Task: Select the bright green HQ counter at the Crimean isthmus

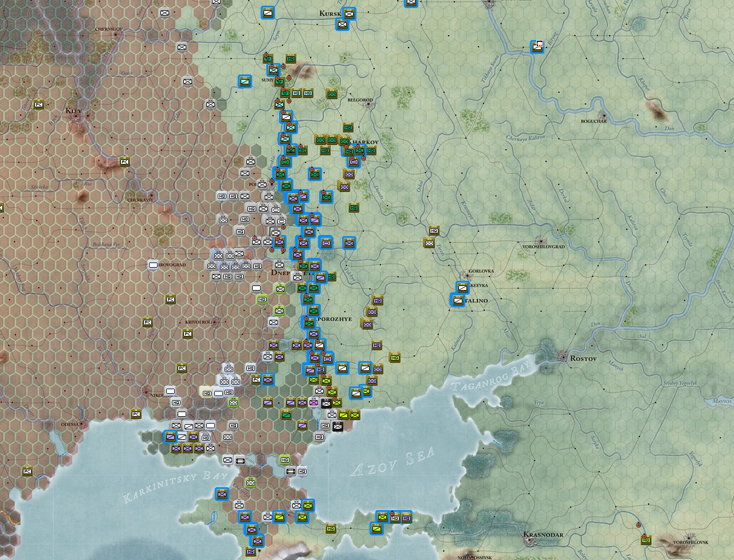Action: pyautogui.click(x=285, y=460)
